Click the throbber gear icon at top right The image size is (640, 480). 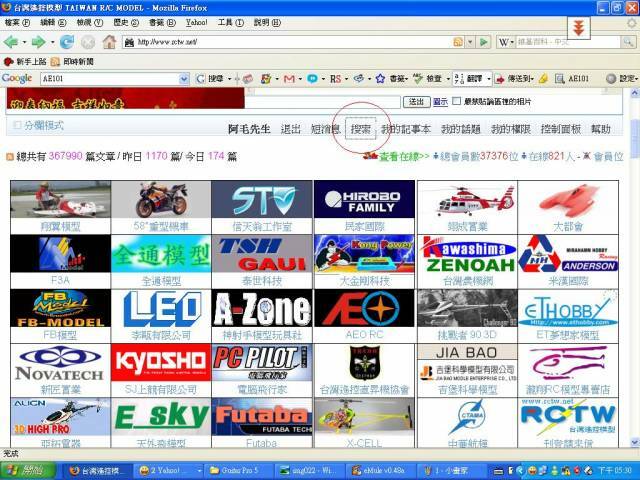coord(632,24)
